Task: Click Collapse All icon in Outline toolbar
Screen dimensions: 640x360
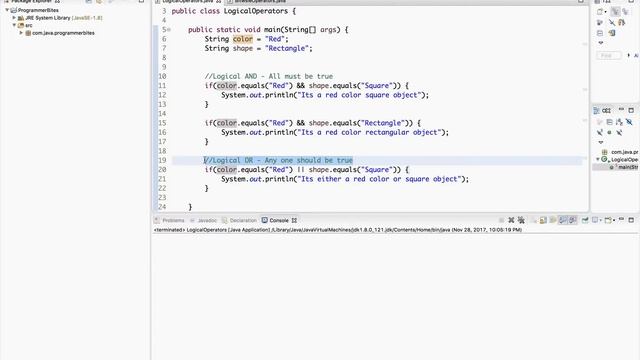Action: (x=610, y=122)
